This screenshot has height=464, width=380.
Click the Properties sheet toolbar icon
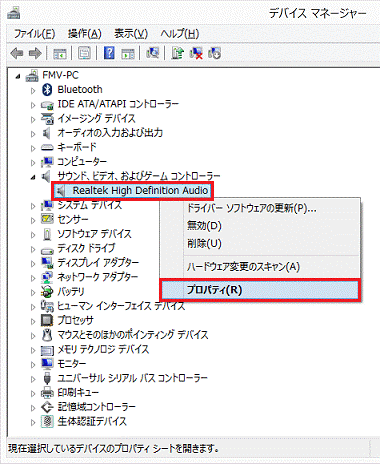click(84, 53)
